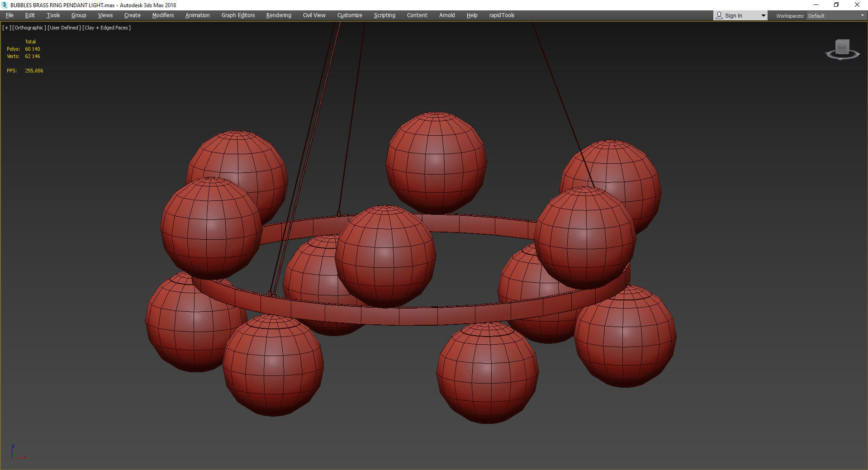Open the Arnold menu
The image size is (868, 470).
click(447, 15)
